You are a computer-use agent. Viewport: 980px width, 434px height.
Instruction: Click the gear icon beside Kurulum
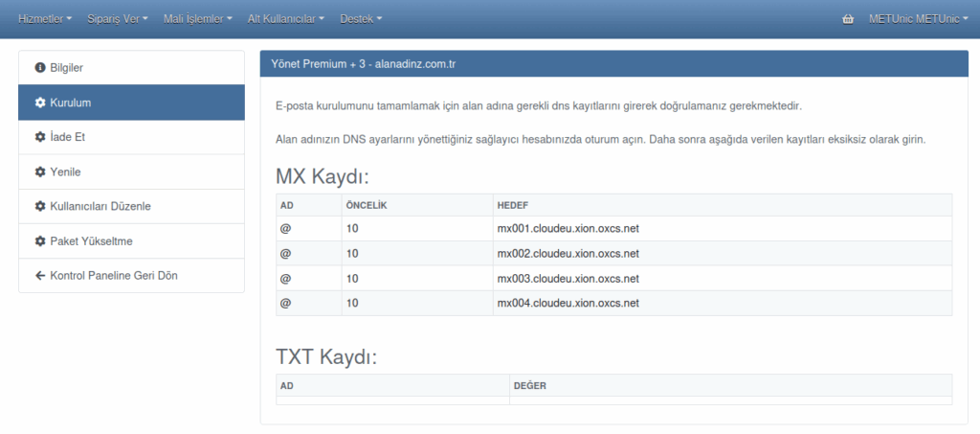point(40,103)
